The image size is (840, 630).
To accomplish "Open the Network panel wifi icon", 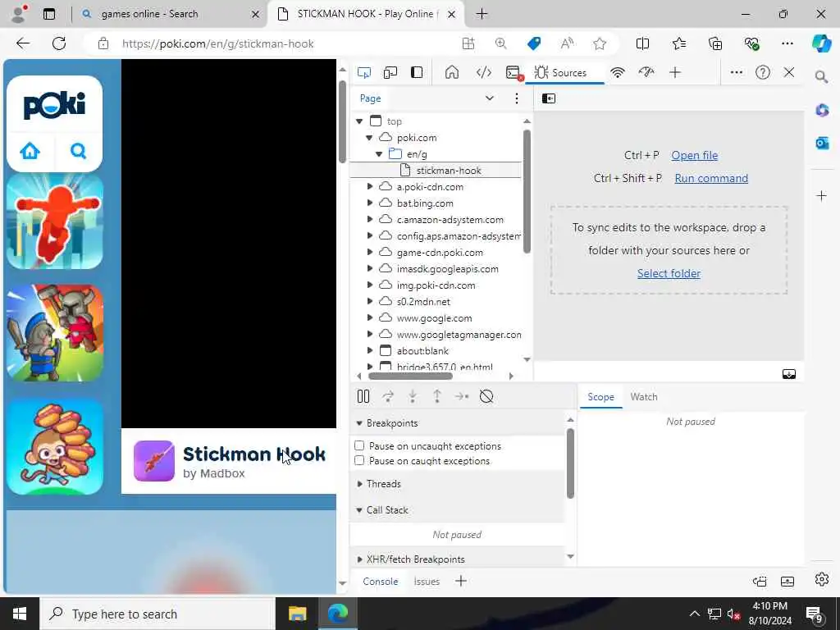I will 618,72.
